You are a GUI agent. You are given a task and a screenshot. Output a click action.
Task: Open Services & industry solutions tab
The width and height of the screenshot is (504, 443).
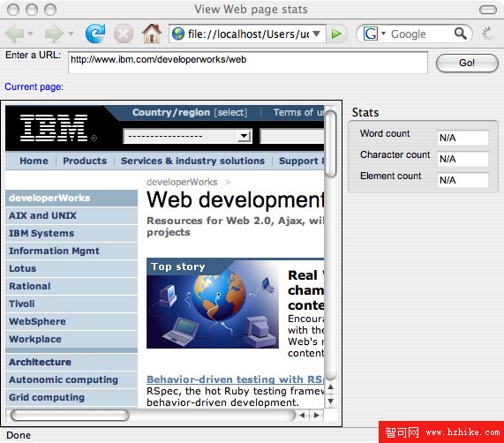[x=192, y=161]
